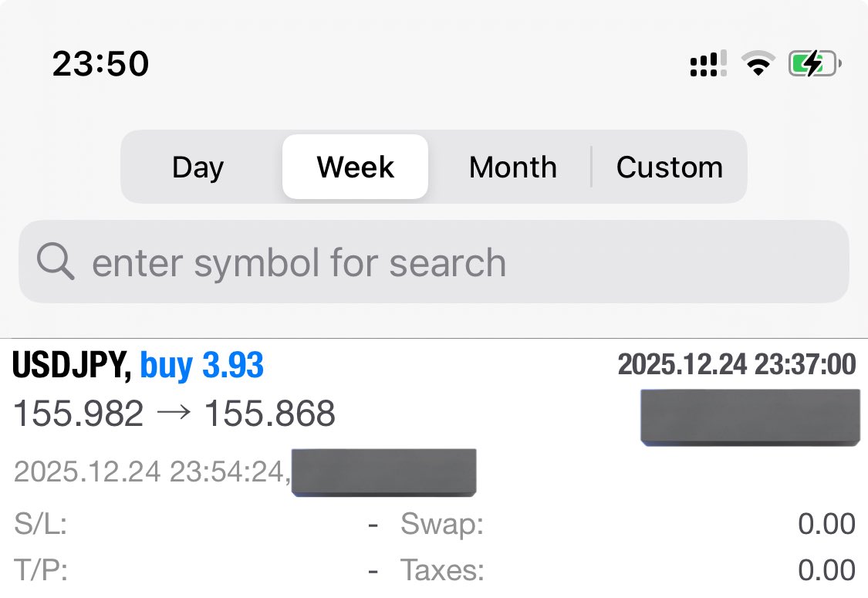Image resolution: width=868 pixels, height=598 pixels.
Task: Tap the redacted profit box
Action: [x=750, y=417]
